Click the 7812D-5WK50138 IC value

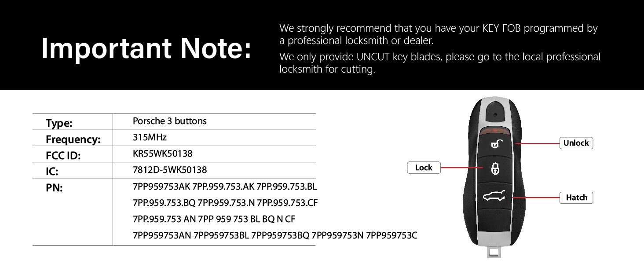(x=170, y=170)
